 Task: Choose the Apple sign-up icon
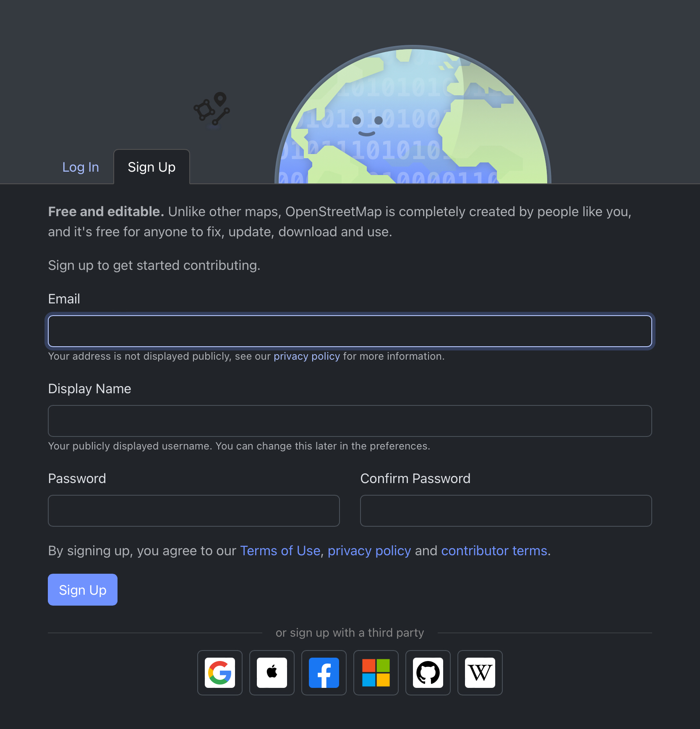[x=272, y=673]
